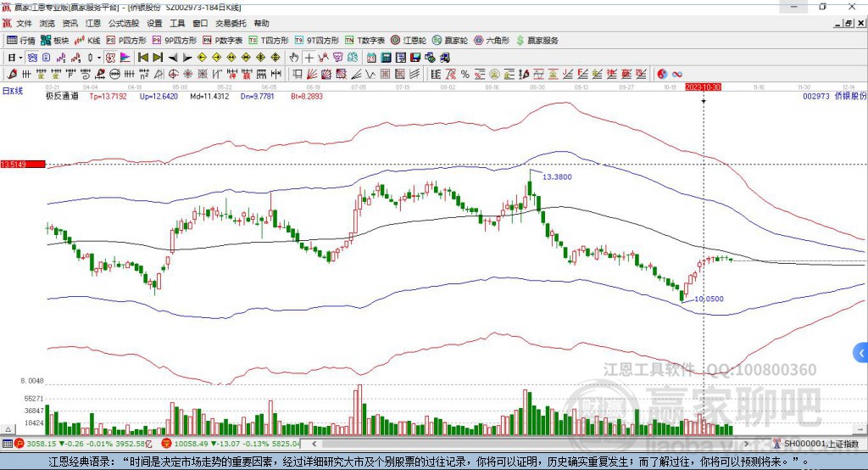Open T数字表 tool

364,41
